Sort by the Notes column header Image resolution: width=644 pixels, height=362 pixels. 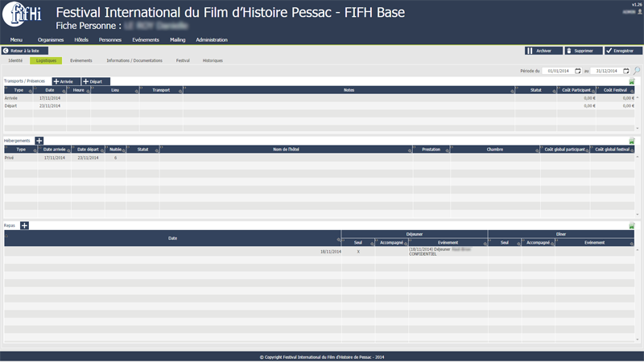pos(349,90)
